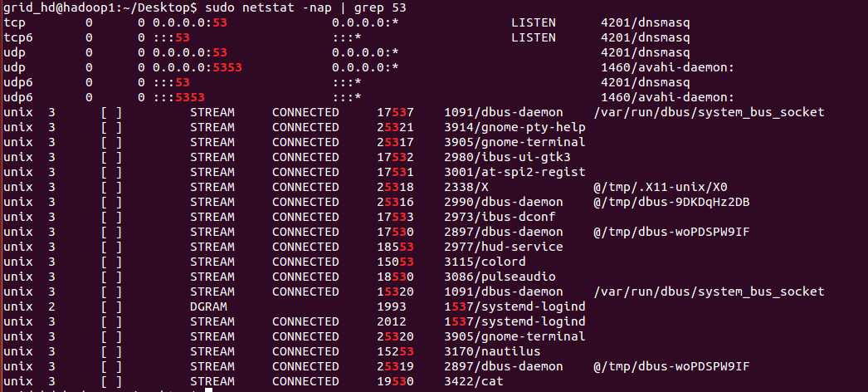Click the @/tmp/dbus-9DKDqHz2DB path
This screenshot has height=392, width=868.
click(671, 202)
